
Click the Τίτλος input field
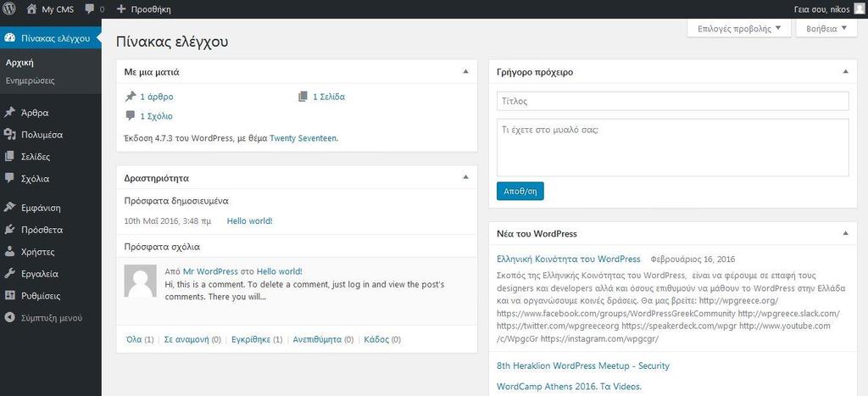click(x=672, y=102)
